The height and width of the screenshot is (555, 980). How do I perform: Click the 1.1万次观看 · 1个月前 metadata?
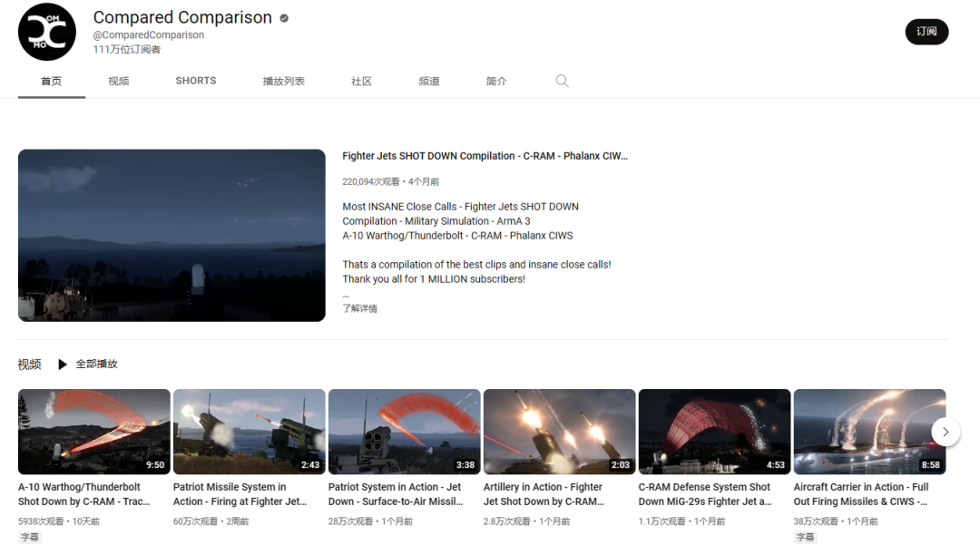pos(681,521)
